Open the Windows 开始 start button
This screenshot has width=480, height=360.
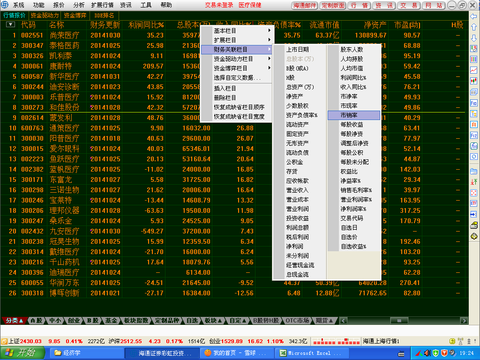pyautogui.click(x=22, y=353)
